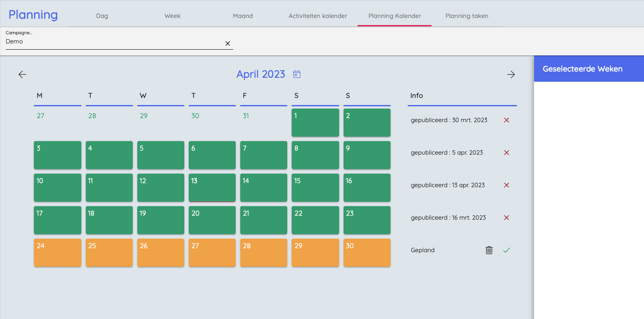Go to next month with right arrow
The width and height of the screenshot is (644, 319).
[511, 75]
